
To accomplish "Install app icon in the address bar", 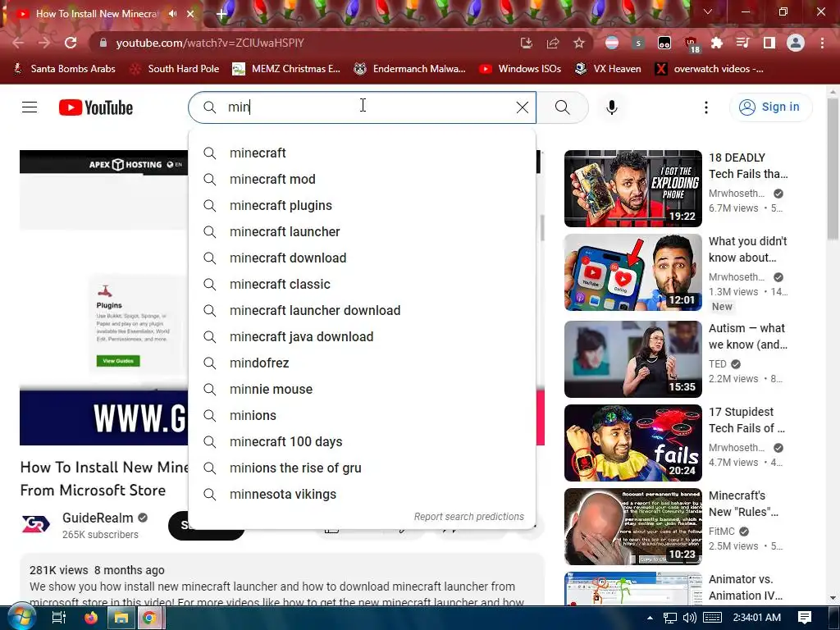I will (x=526, y=43).
